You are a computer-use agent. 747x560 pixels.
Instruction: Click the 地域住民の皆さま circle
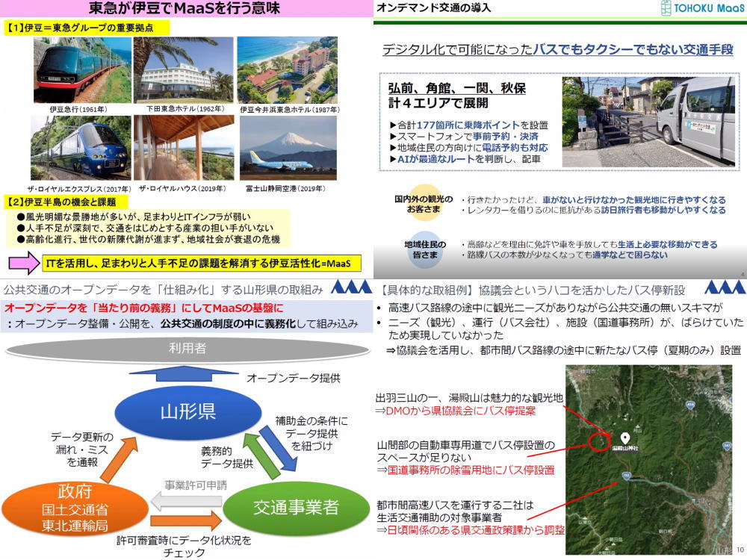[x=425, y=249]
